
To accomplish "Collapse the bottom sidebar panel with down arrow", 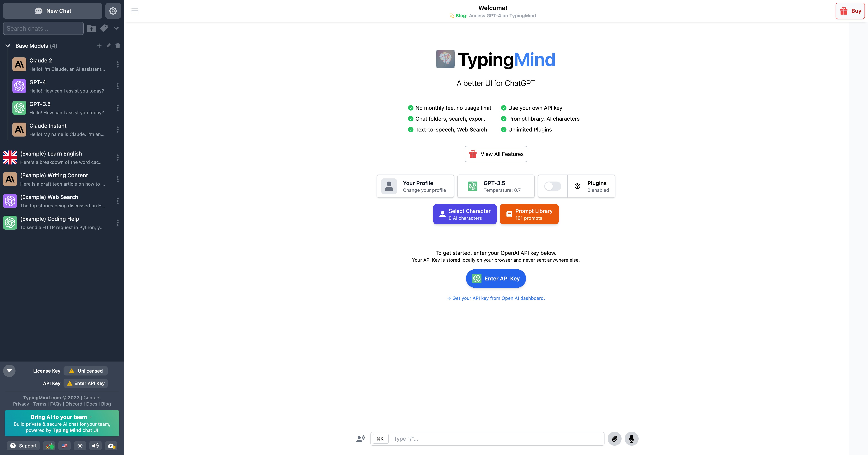I will 9,371.
